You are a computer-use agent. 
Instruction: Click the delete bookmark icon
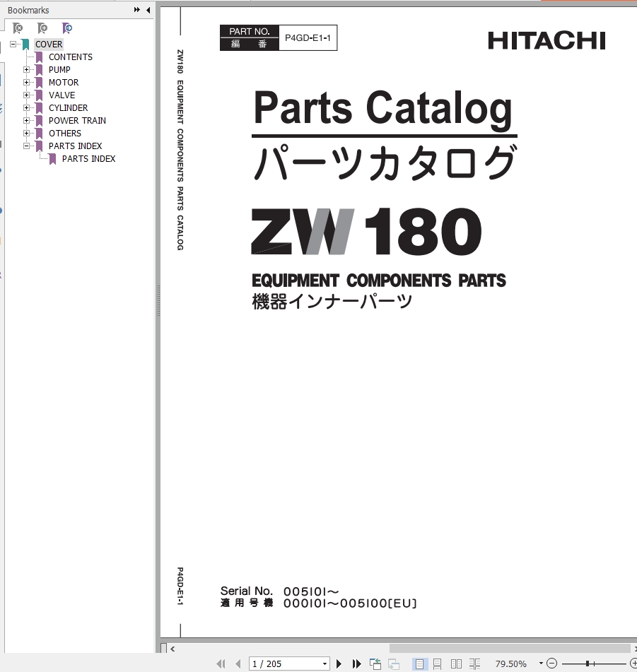click(x=18, y=28)
